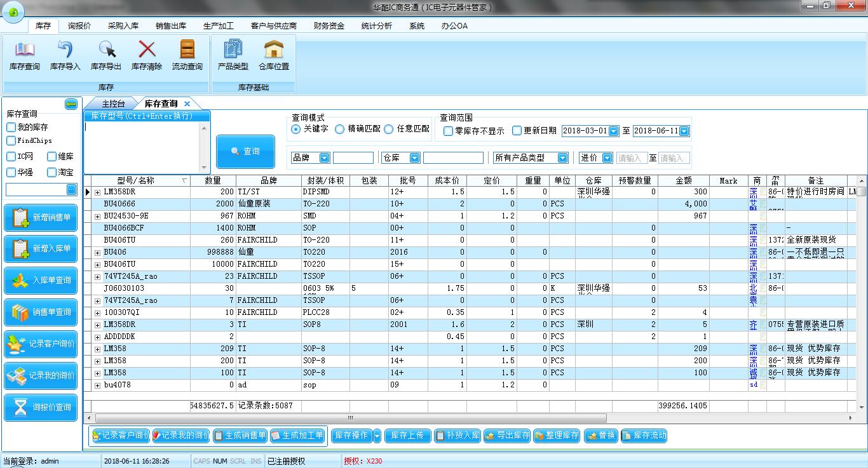This screenshot has height=468, width=868.
Task: Open dropdown arrow next to 库存操作
Action: click(377, 436)
